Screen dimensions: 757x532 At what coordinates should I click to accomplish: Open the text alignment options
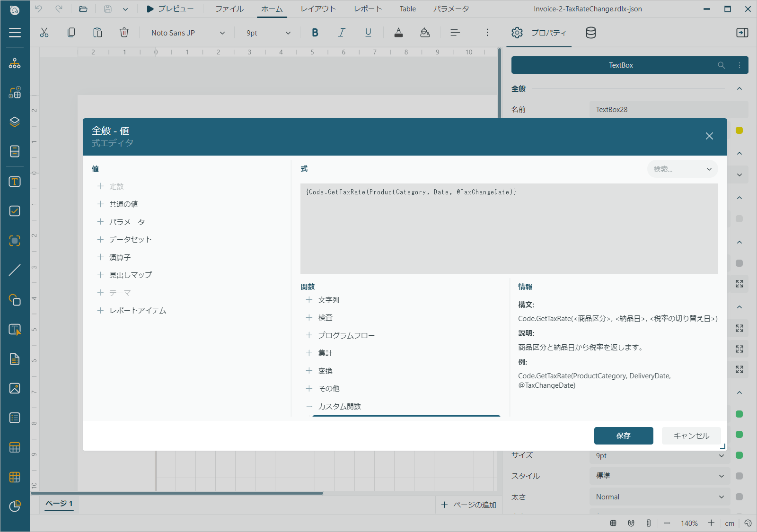pos(455,33)
